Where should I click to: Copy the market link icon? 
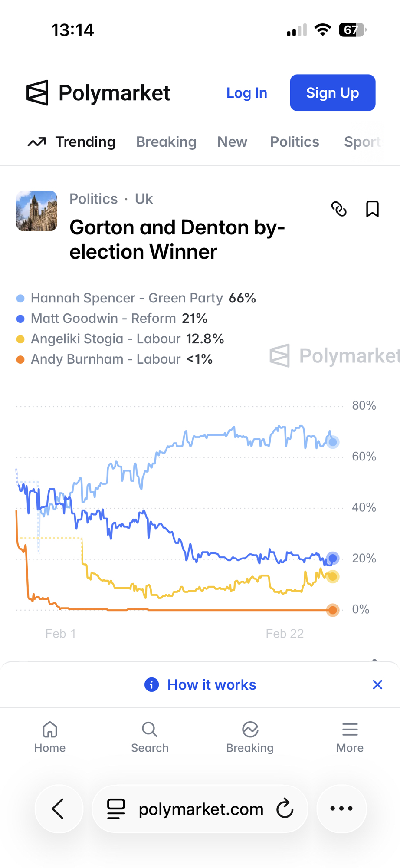[x=339, y=209]
